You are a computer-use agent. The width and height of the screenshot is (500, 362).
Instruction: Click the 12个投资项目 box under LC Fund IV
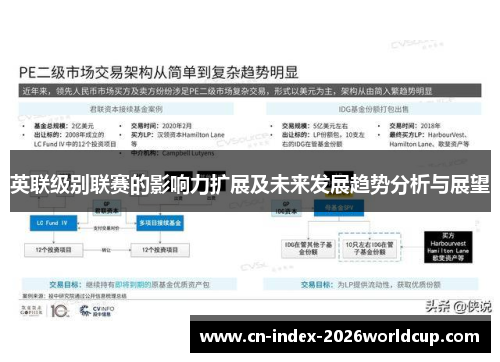(53, 250)
